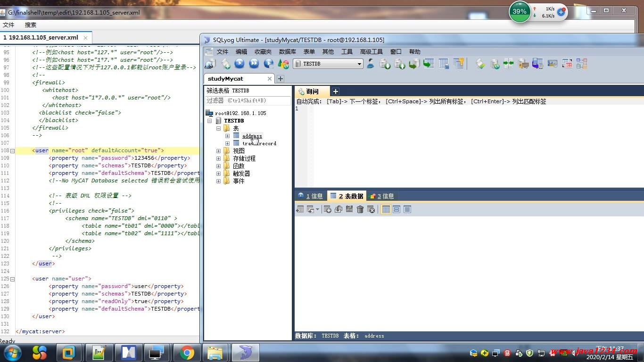Viewport: 644px width, 362px height.
Task: Switch to grid view mode
Action: click(x=386, y=209)
